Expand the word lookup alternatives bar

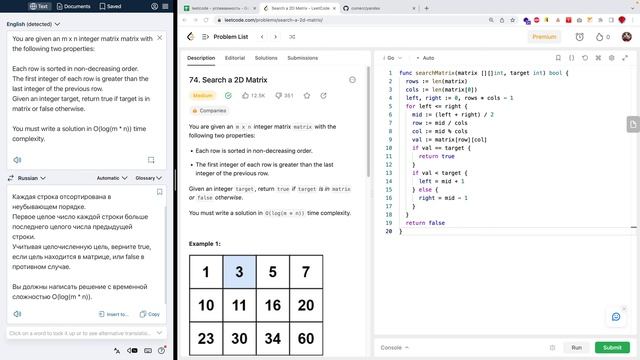[160, 333]
